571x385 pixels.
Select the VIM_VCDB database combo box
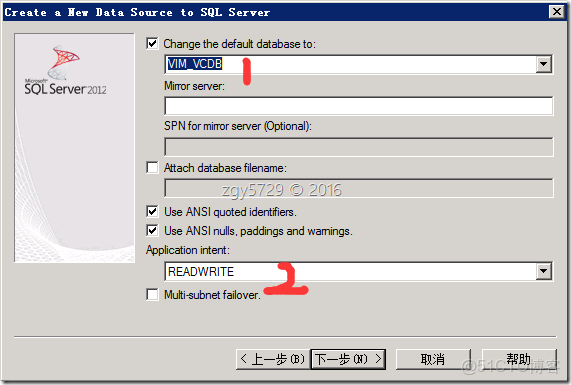coord(358,64)
